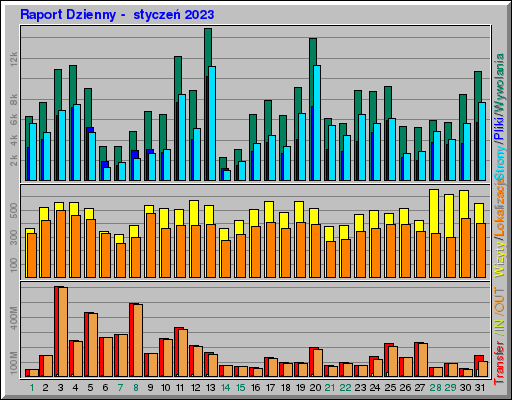The width and height of the screenshot is (512, 400).
Task: Click day label "11" on the x-axis
Action: [x=180, y=388]
